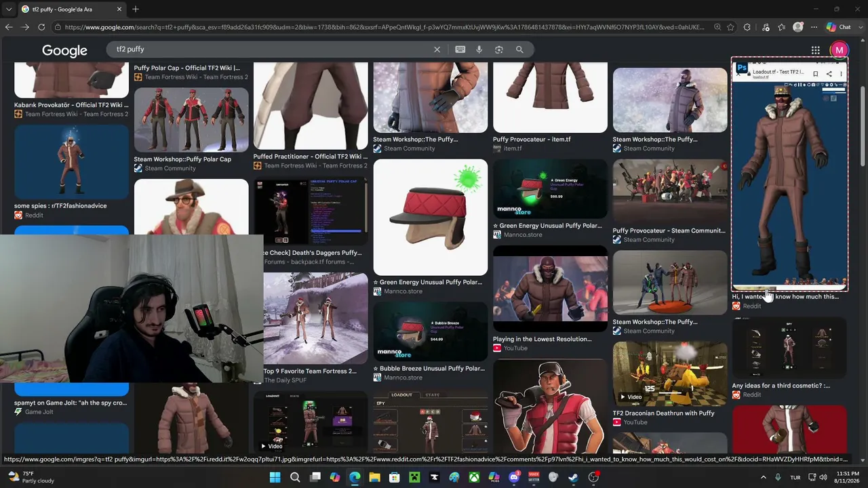The image size is (868, 488).
Task: Expand the dropdown next to Chat
Action: 860,27
